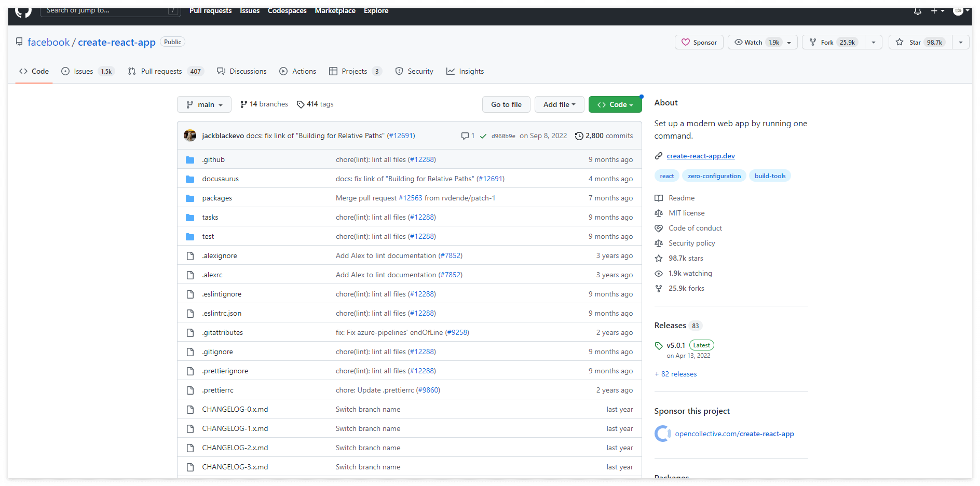The width and height of the screenshot is (980, 486).
Task: Select the zero-configuration topic tag
Action: coord(714,176)
